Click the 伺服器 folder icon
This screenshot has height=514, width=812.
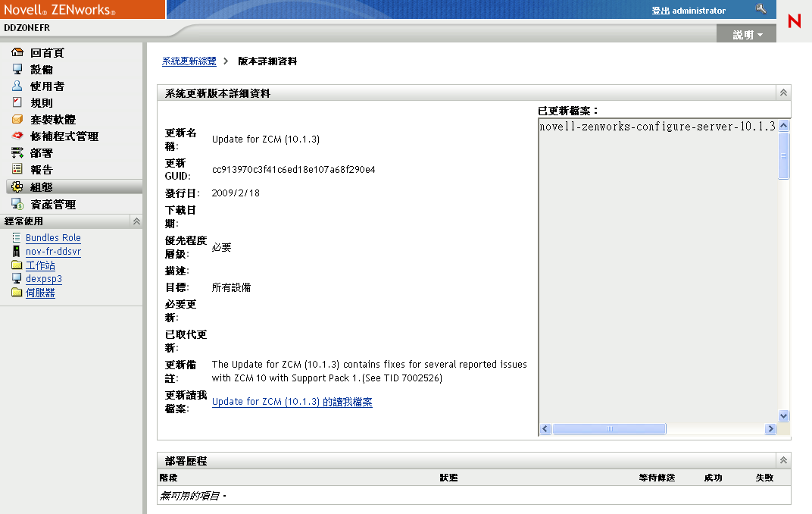(x=17, y=292)
